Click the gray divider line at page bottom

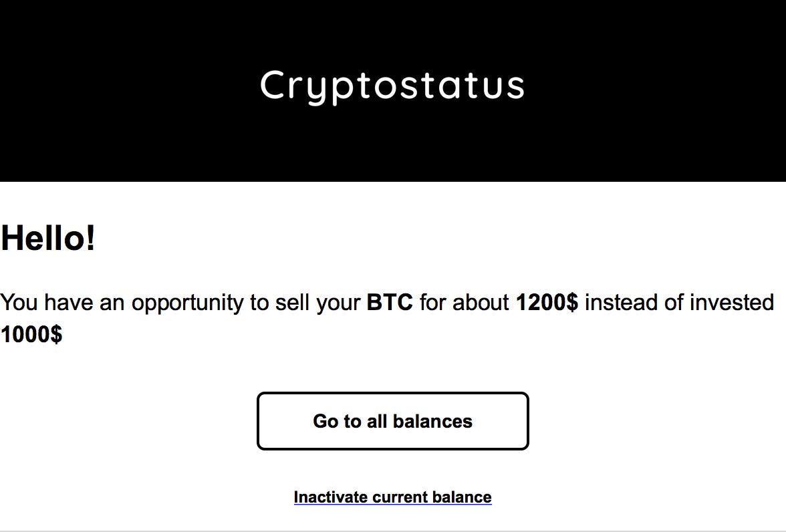coord(393,531)
